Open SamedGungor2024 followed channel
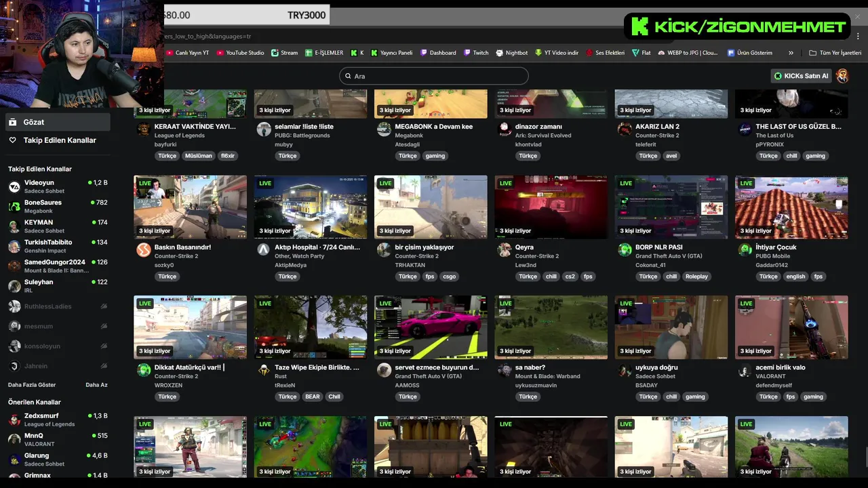868x488 pixels. point(58,266)
